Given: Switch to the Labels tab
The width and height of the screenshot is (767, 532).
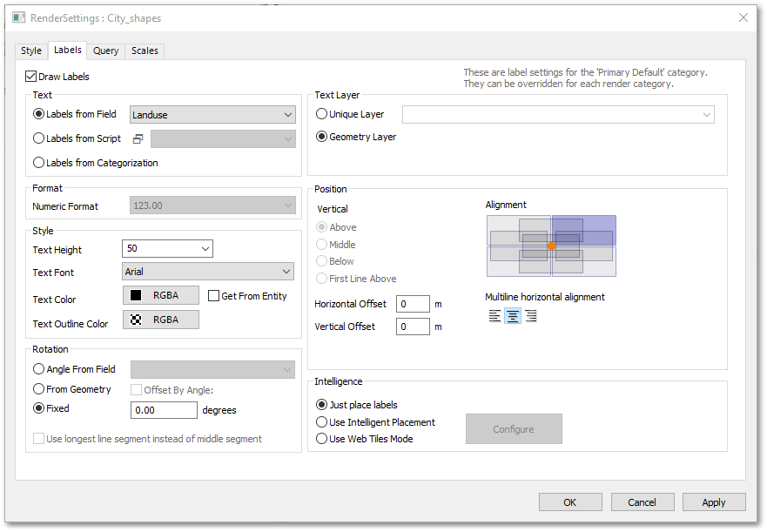Looking at the screenshot, I should 68,50.
